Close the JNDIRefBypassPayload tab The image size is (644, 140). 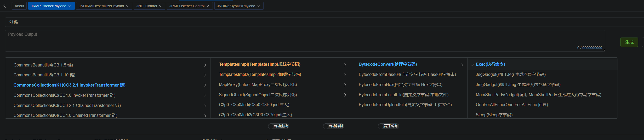pyautogui.click(x=259, y=6)
